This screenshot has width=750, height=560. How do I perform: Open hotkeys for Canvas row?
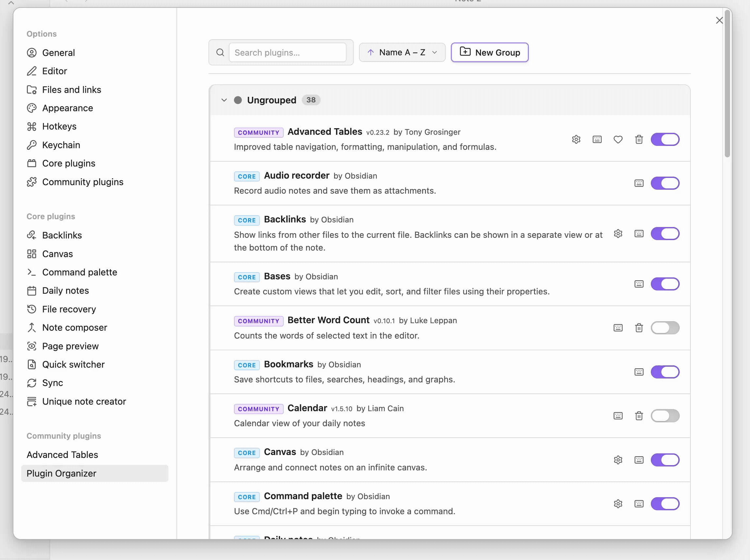[639, 460]
